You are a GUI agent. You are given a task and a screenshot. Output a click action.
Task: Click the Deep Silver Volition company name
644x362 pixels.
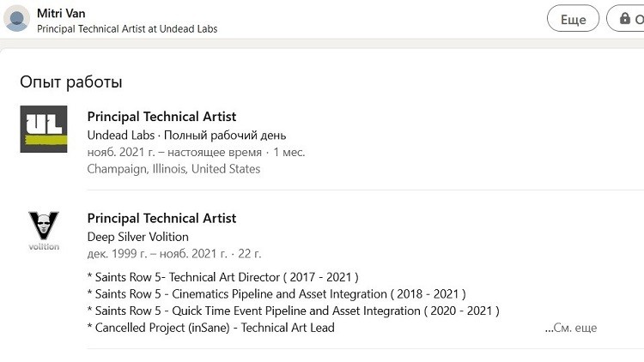[x=137, y=237]
